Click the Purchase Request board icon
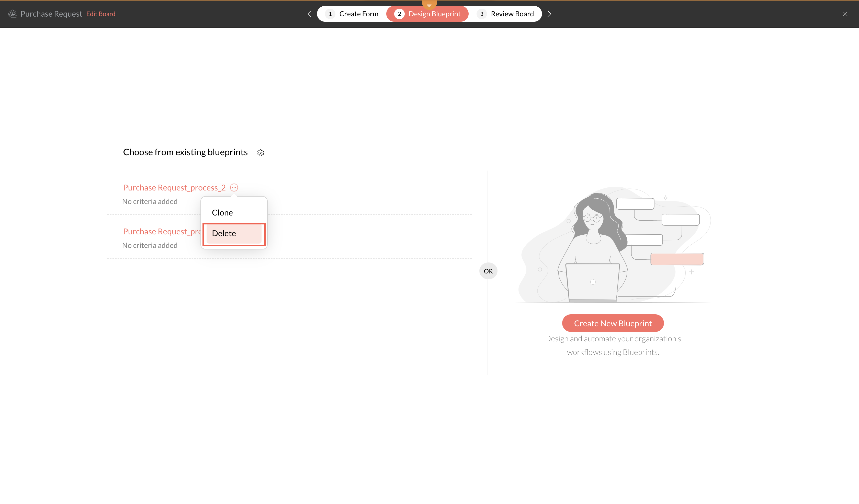This screenshot has width=859, height=504. [12, 14]
